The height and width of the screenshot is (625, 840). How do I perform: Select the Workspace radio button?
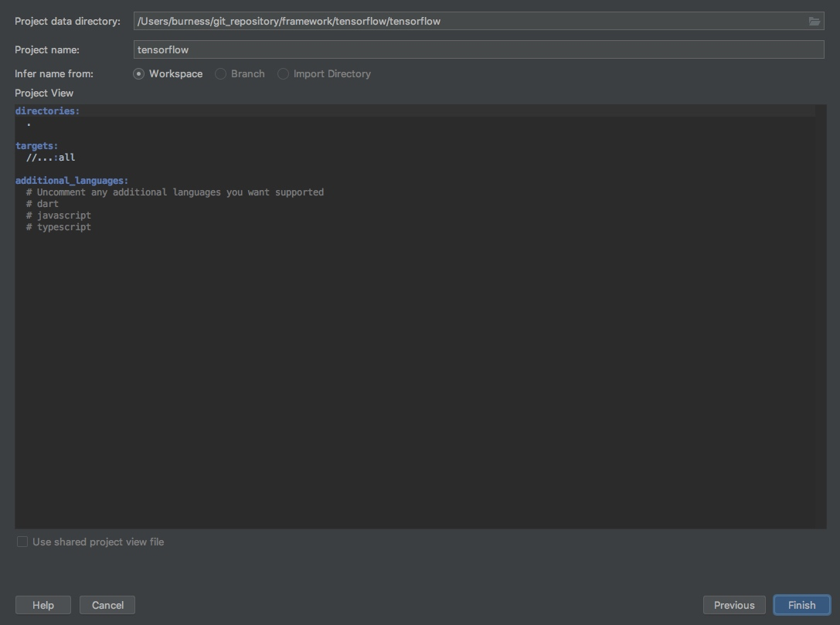pos(139,74)
